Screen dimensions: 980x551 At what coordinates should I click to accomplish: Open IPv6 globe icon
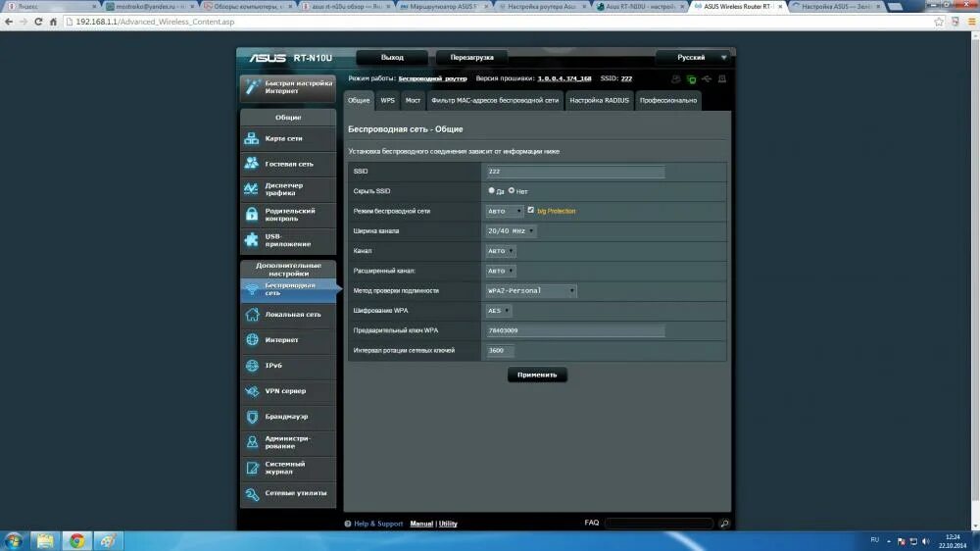(x=252, y=366)
